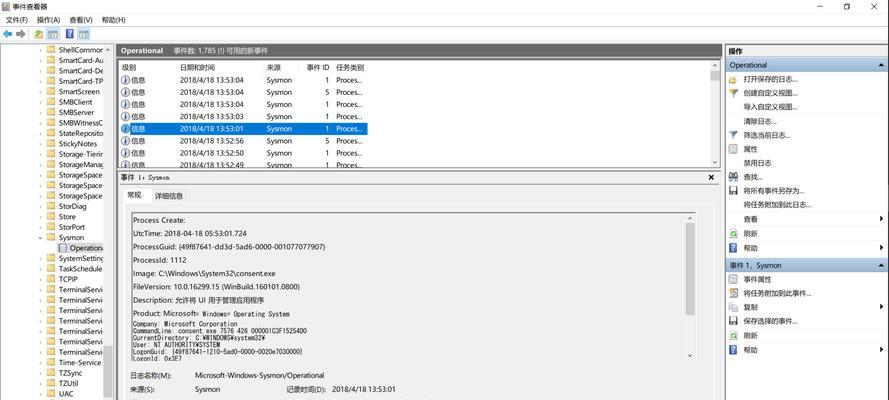Expand the TCPIP tree node
Screen dimensions: 889x400
pos(40,279)
